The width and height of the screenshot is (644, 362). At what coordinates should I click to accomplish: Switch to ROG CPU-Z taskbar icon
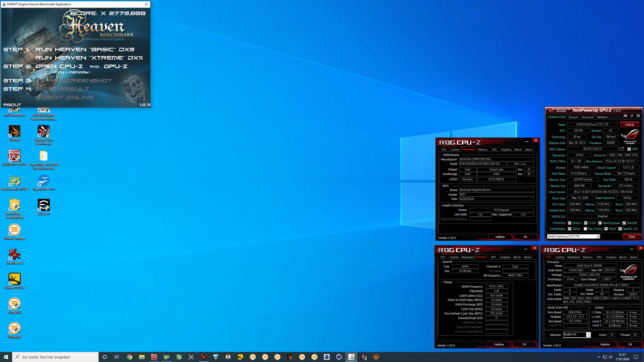click(154, 357)
